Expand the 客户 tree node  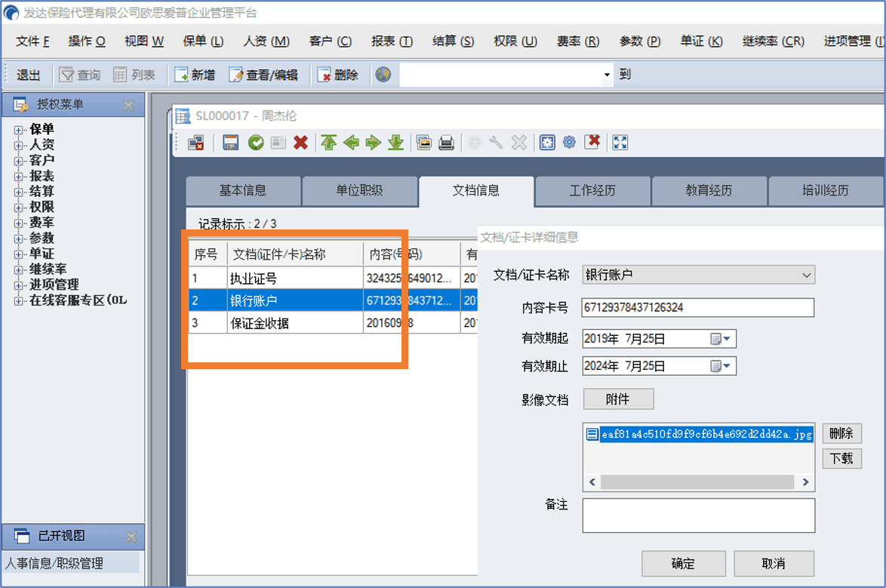coord(19,161)
